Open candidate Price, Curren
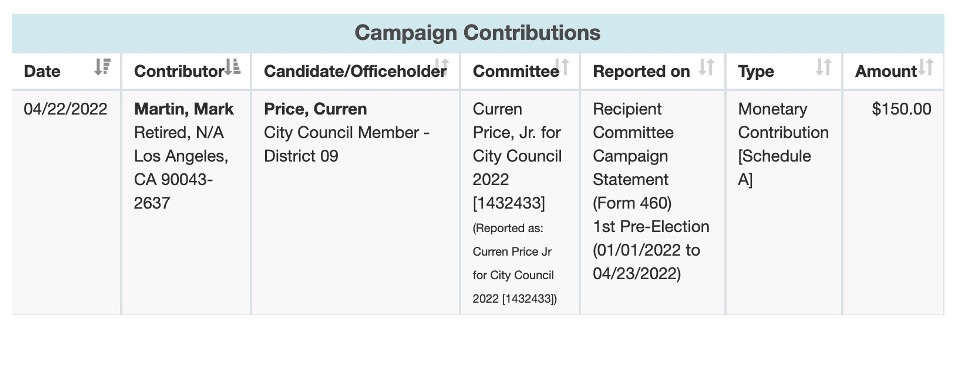This screenshot has height=366, width=960. (315, 110)
